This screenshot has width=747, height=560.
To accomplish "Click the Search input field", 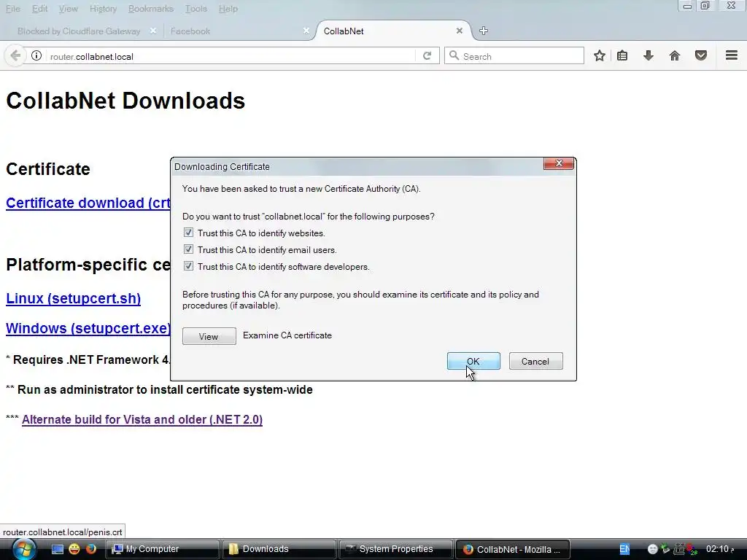I will tap(514, 55).
